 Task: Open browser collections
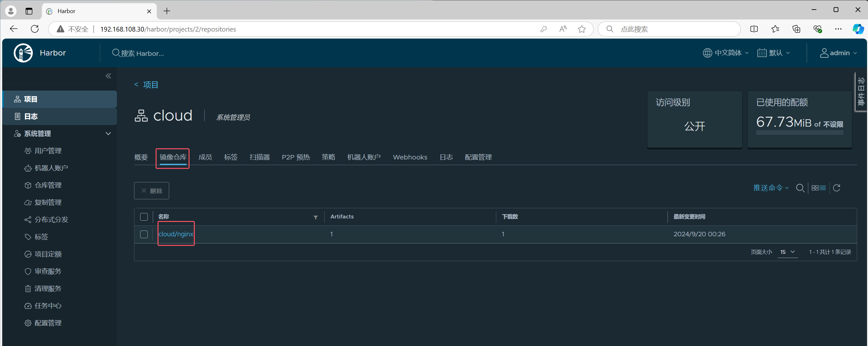point(796,29)
